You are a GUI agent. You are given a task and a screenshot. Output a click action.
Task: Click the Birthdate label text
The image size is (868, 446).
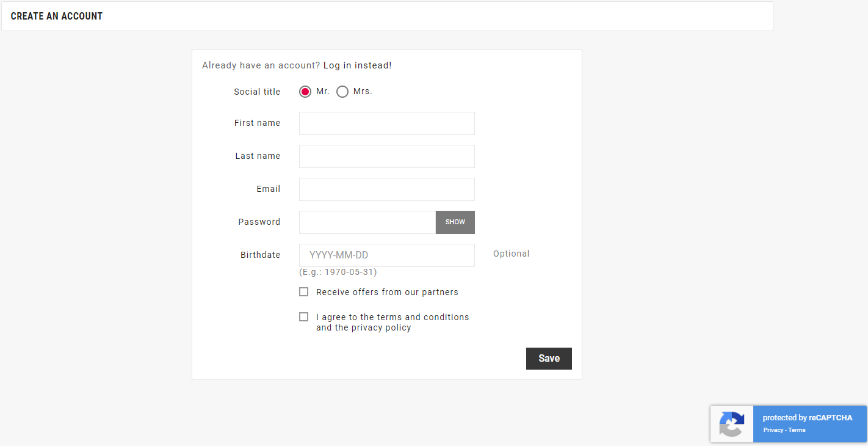(x=260, y=255)
